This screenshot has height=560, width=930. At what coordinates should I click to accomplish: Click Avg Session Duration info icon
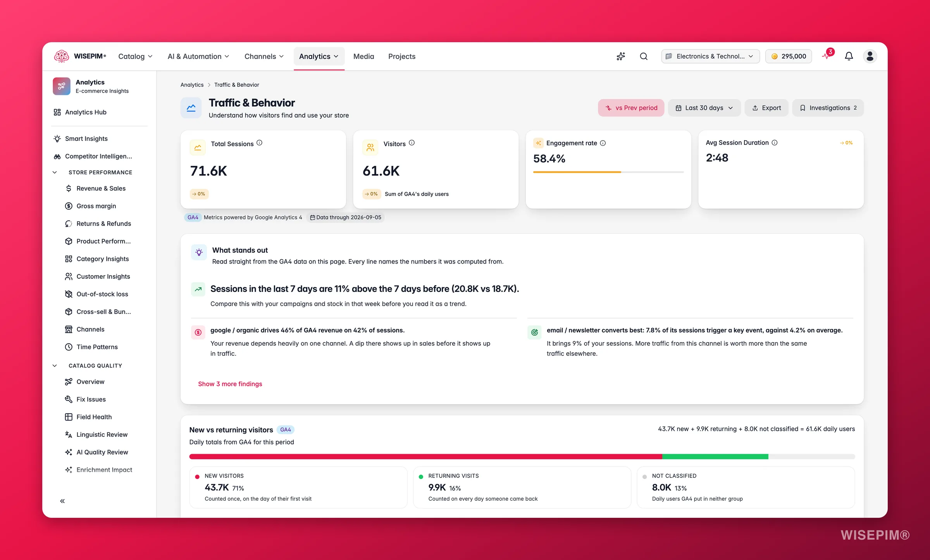tap(775, 143)
